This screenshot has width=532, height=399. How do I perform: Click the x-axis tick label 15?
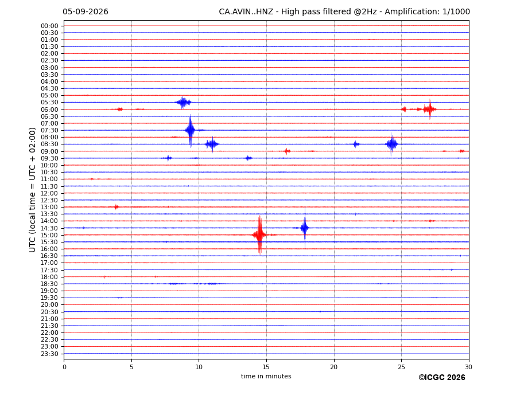(266, 367)
